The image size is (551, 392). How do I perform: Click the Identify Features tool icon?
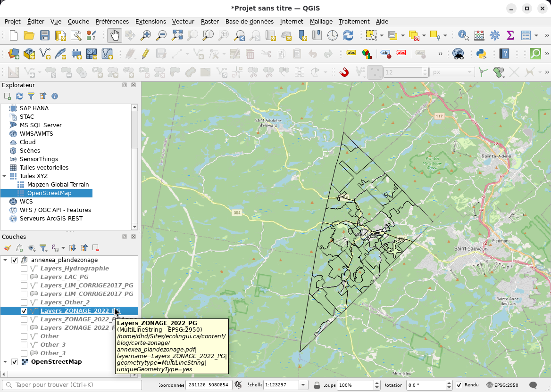coord(463,35)
